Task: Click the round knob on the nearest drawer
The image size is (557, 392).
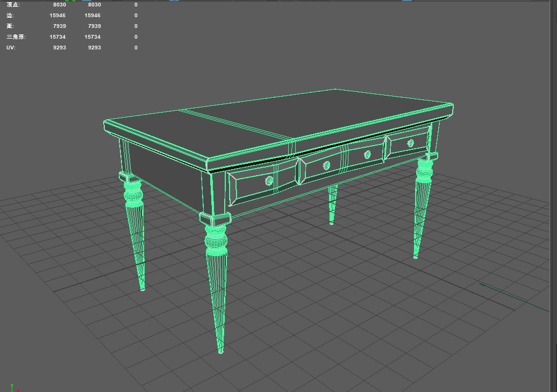Action: click(x=269, y=180)
